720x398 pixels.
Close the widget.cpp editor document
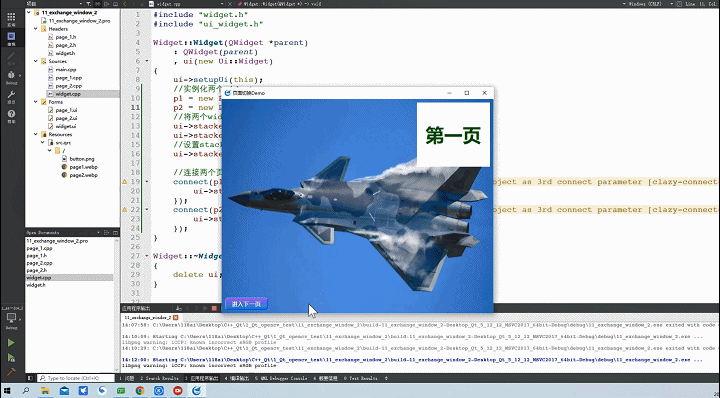tap(230, 4)
